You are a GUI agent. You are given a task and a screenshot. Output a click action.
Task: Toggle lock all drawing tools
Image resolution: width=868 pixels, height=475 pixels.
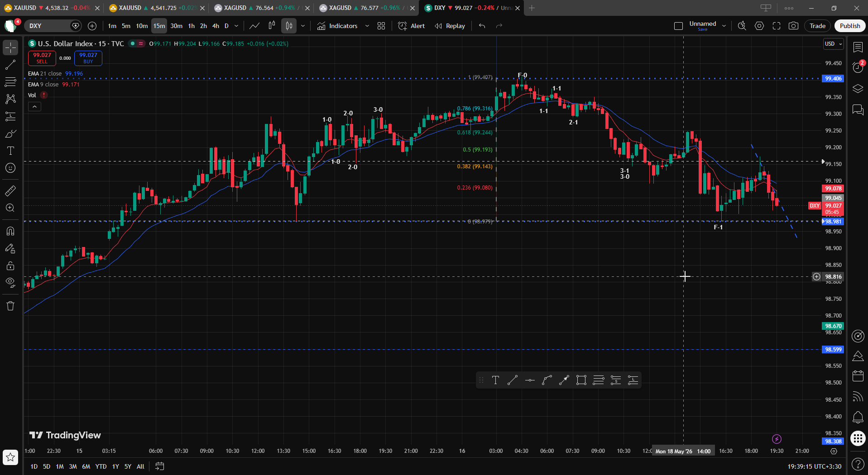coord(10,266)
